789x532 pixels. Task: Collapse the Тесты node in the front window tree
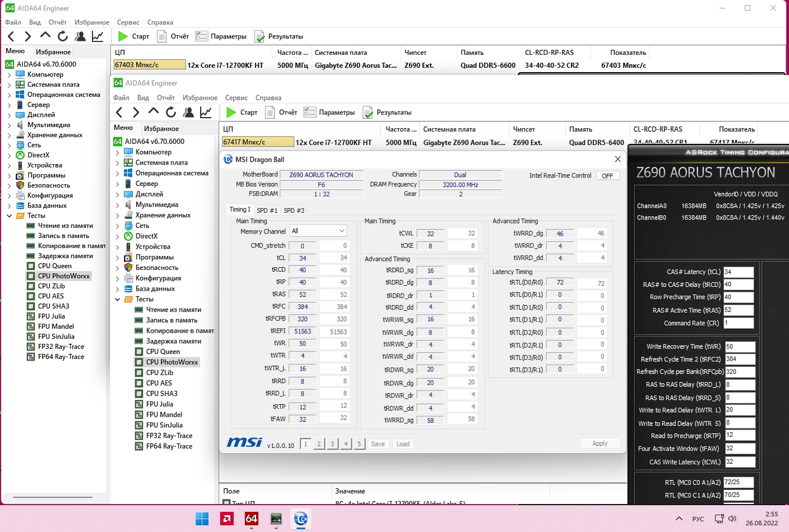click(x=118, y=300)
